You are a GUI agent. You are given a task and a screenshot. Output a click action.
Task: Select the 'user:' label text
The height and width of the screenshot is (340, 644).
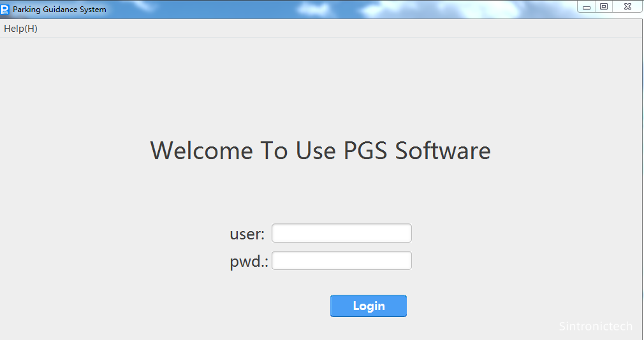(247, 234)
